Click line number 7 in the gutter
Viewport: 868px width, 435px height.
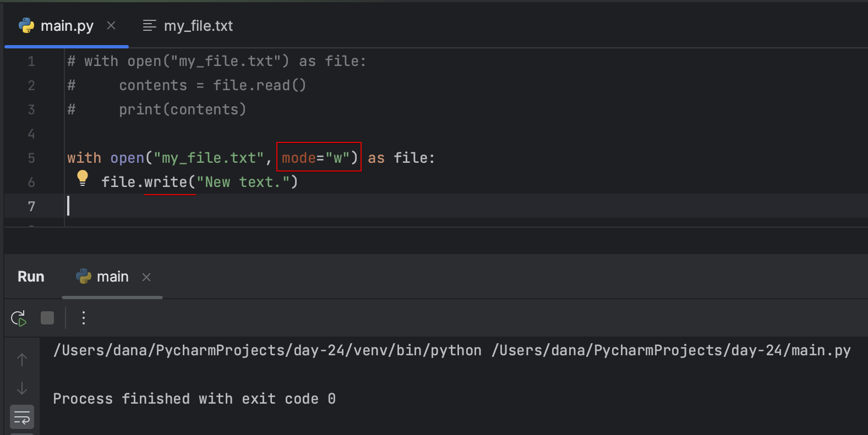[31, 206]
